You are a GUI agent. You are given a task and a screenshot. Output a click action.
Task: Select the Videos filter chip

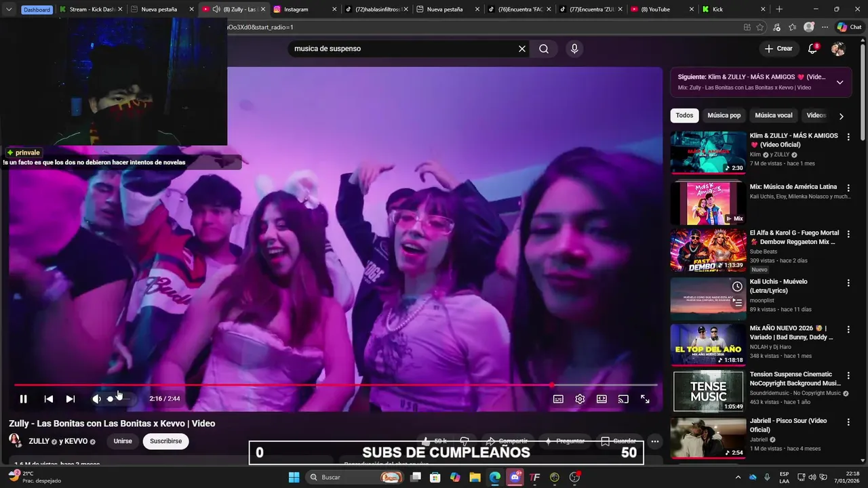tap(816, 116)
